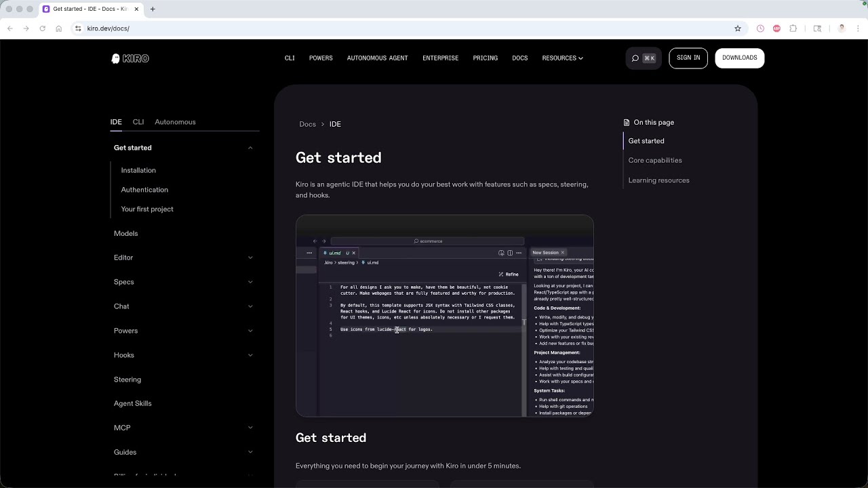Open the Extensions puzzle icon

(x=793, y=28)
